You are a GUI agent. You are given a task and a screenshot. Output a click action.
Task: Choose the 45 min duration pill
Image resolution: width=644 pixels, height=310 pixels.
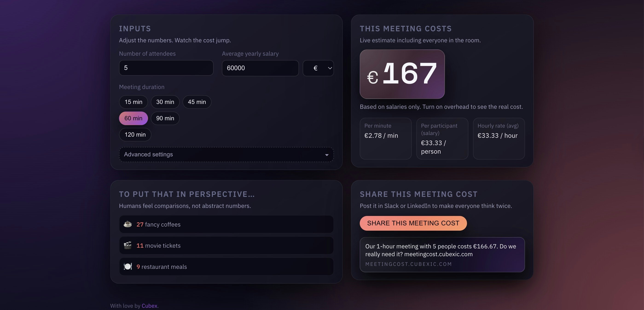pyautogui.click(x=197, y=102)
